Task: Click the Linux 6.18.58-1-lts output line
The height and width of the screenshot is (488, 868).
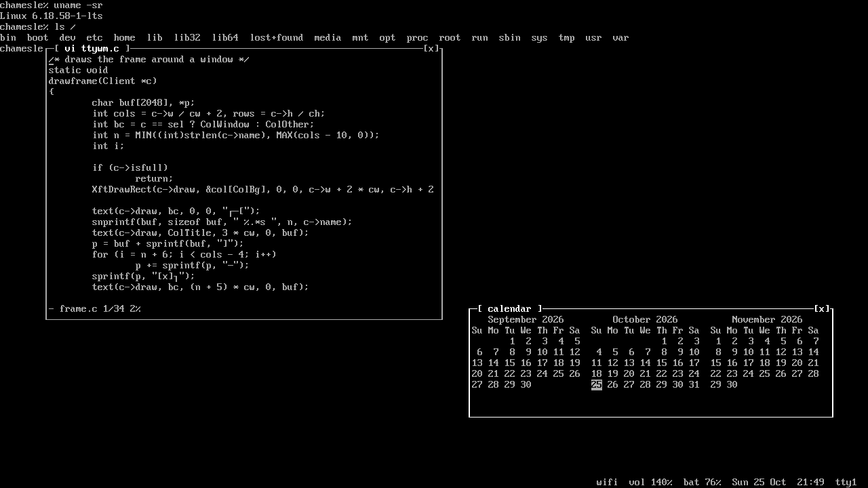Action: pyautogui.click(x=52, y=16)
